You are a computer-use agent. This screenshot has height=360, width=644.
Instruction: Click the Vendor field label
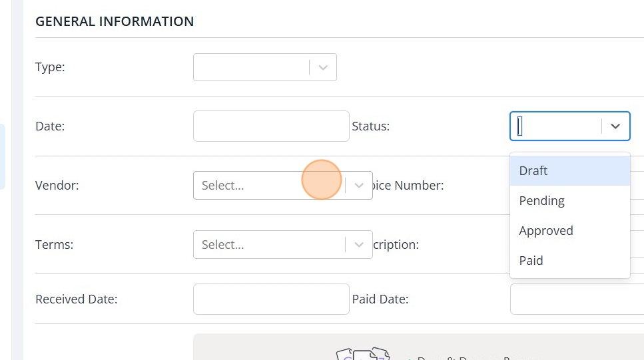57,186
